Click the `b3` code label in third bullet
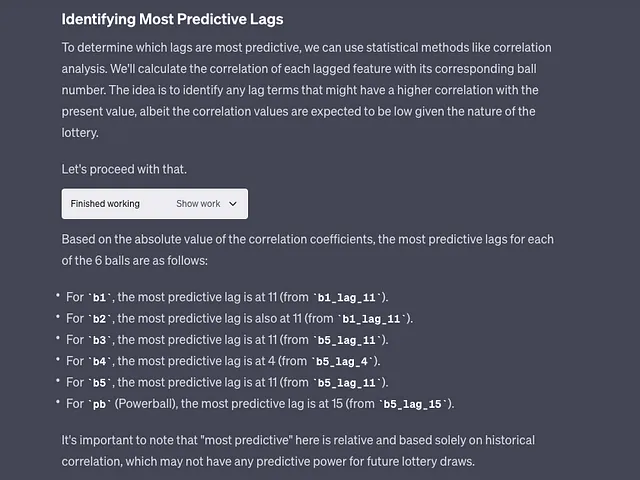Image resolution: width=640 pixels, height=480 pixels. click(100, 340)
